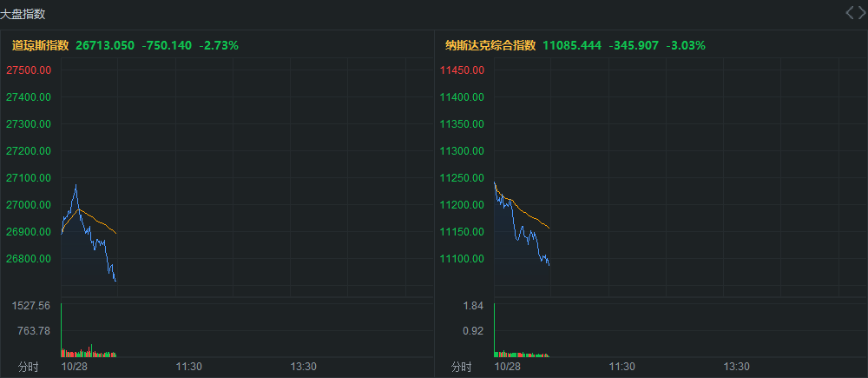
Task: Select the 分时 label under the Dow chart
Action: 29,367
